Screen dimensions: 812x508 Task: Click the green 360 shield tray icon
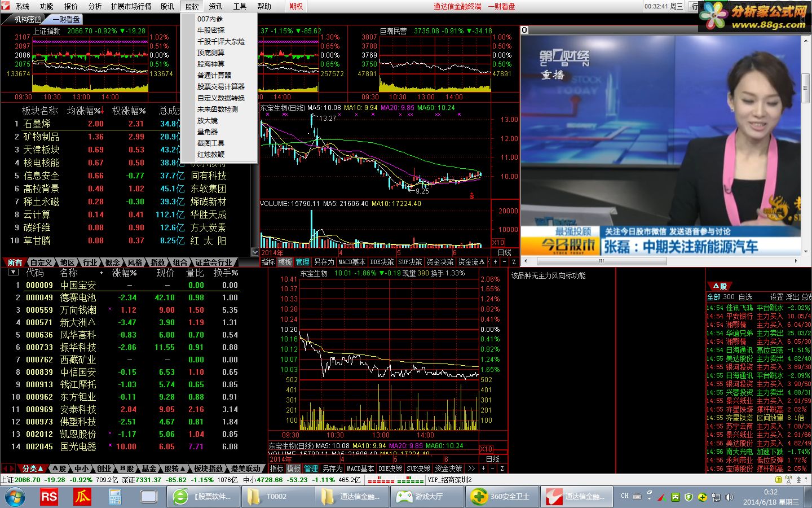click(x=689, y=497)
